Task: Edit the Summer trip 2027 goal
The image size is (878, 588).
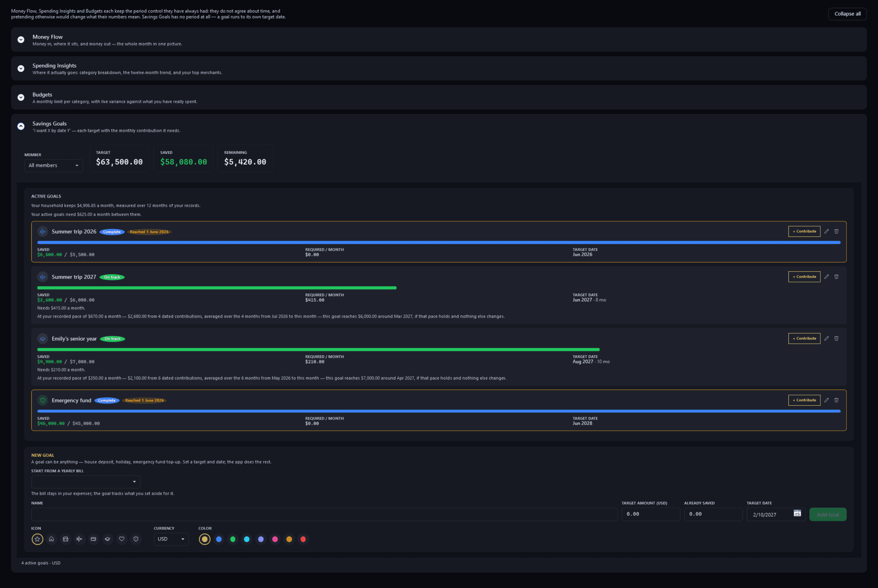Action: pos(826,277)
